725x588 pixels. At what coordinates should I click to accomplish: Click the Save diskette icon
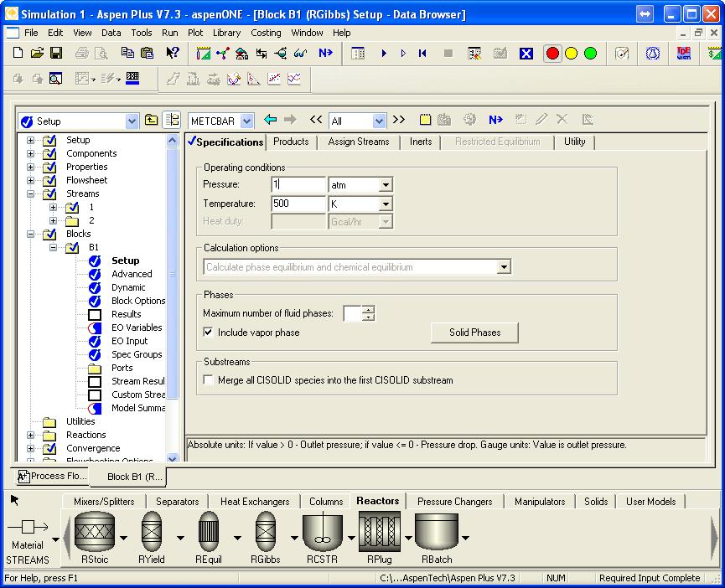click(56, 53)
